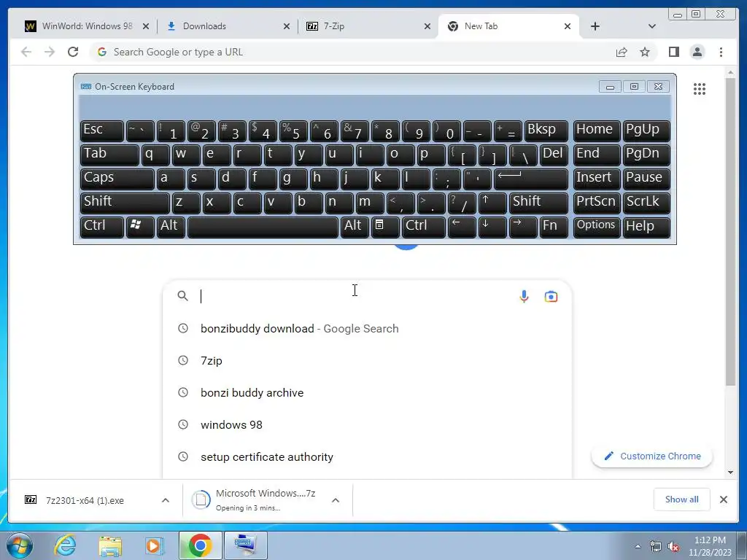Hit the context menu key on keyboard

384,227
